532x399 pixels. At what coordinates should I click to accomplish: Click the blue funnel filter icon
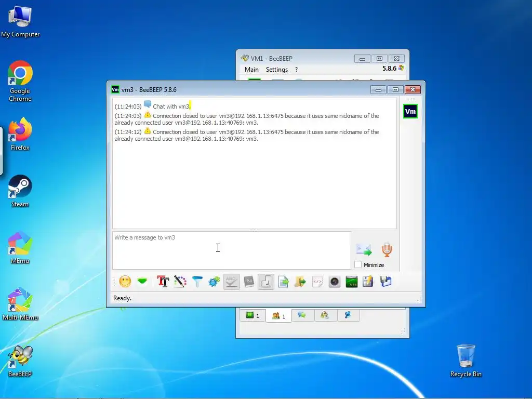197,282
